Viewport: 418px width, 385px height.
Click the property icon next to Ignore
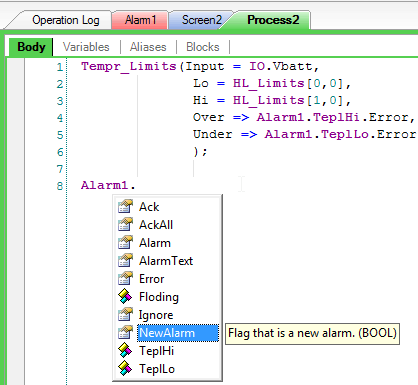(125, 315)
